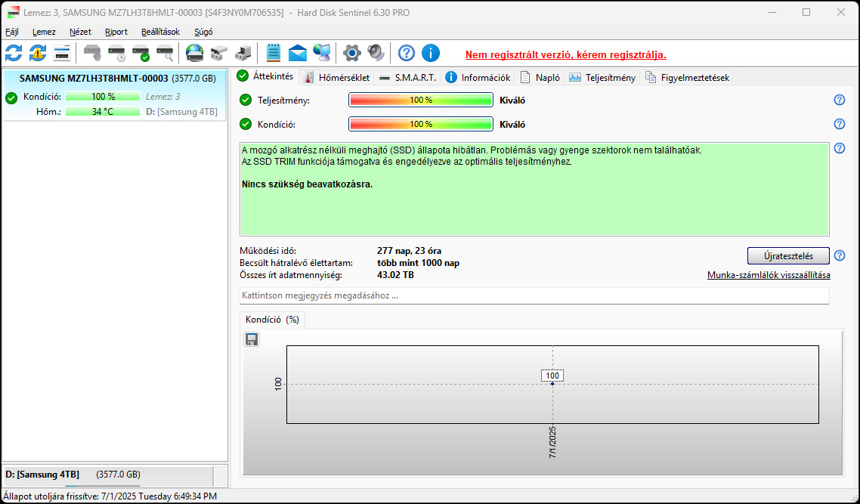Click the gray disk with shield icon
860x504 pixels.
pyautogui.click(x=92, y=53)
